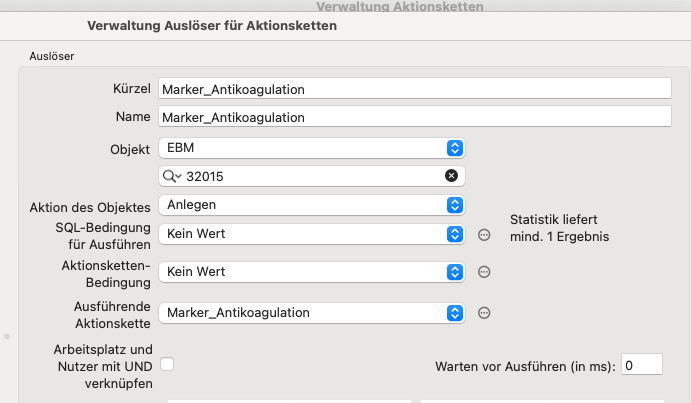Focus the Warten vor Ausführen ms field
The image size is (691, 403).
(642, 364)
